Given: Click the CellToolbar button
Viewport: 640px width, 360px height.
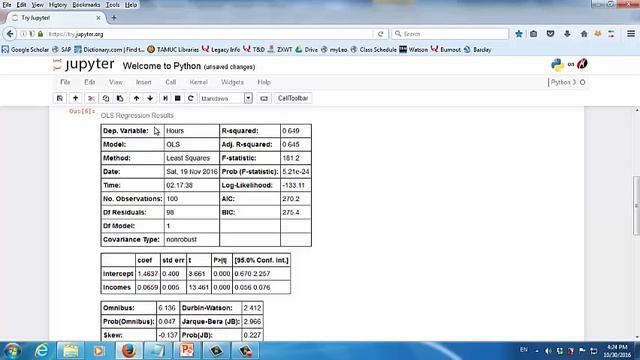Looking at the screenshot, I should [x=293, y=98].
